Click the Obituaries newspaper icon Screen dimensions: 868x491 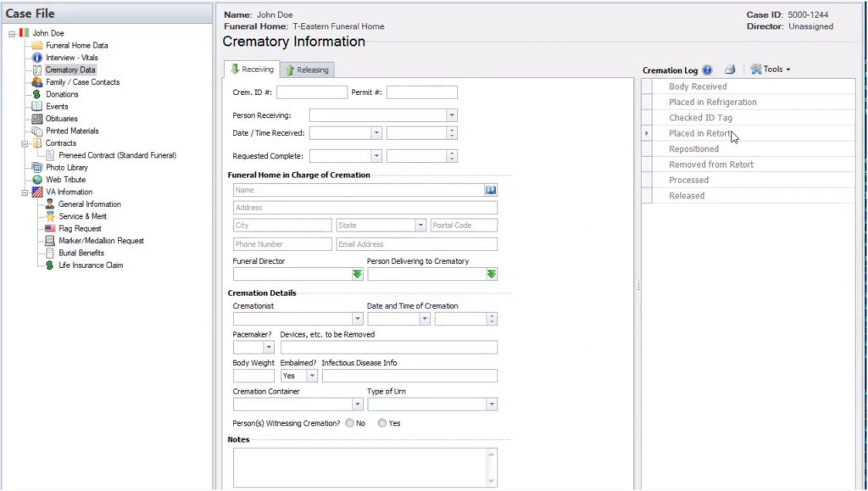point(37,119)
